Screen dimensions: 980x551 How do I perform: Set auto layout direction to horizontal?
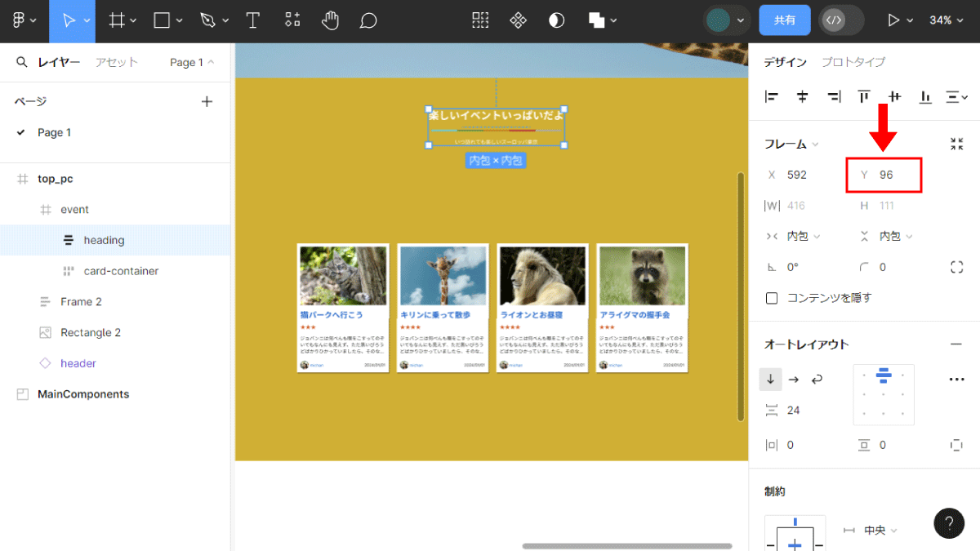(x=793, y=379)
